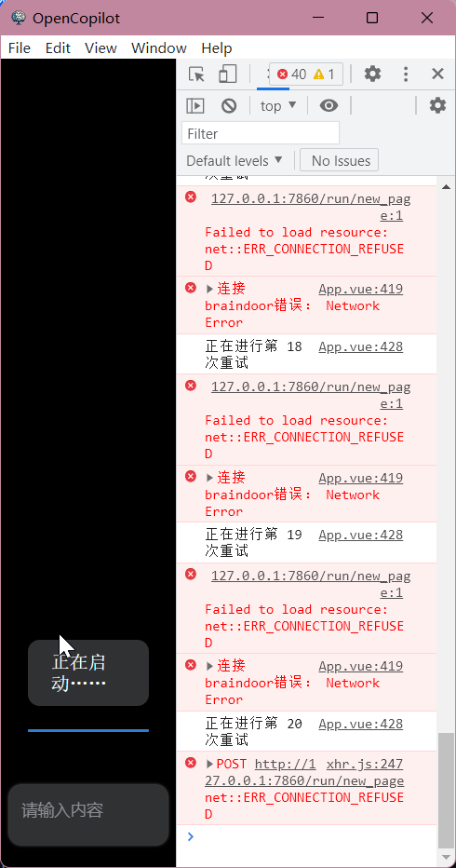Image resolution: width=456 pixels, height=868 pixels.
Task: Open the Help menu
Action: point(217,48)
